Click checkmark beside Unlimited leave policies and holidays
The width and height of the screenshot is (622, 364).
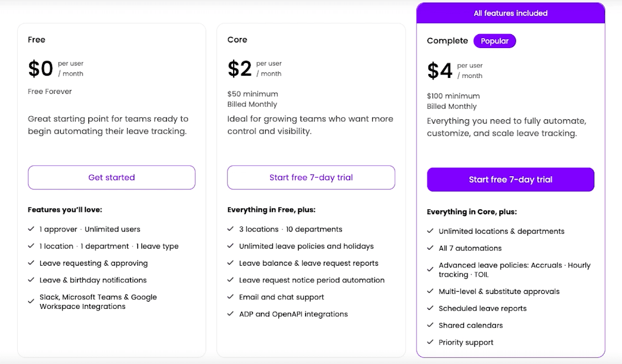[x=230, y=246]
